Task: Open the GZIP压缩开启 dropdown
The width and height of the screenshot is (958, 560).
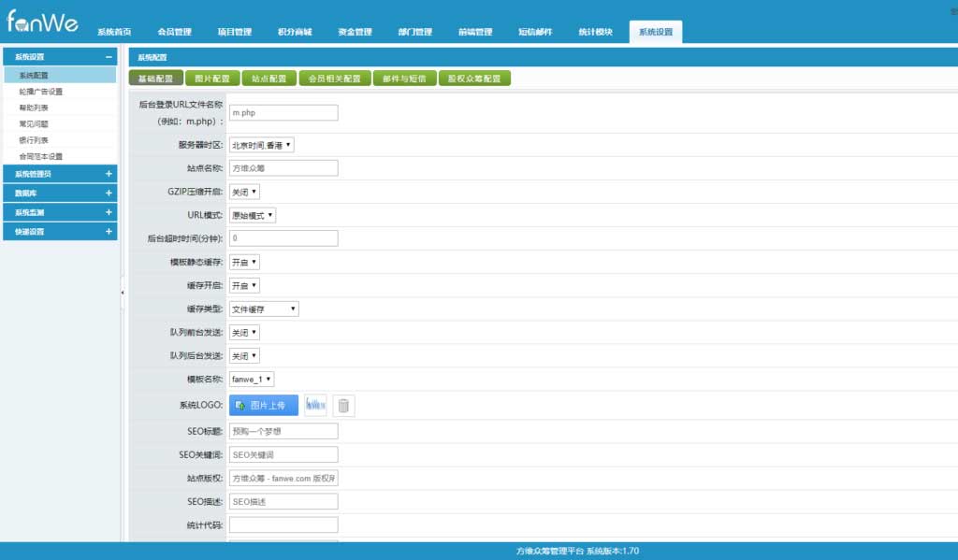Action: [x=244, y=192]
